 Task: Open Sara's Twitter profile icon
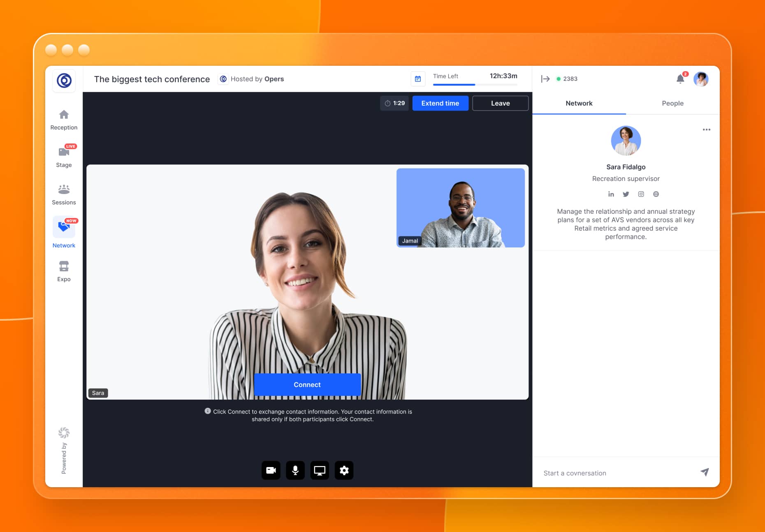626,194
